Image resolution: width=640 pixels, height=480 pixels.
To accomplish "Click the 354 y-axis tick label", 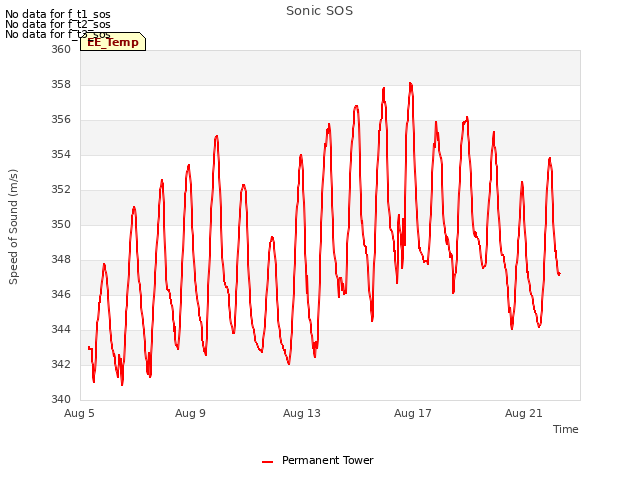I will click(x=61, y=155).
